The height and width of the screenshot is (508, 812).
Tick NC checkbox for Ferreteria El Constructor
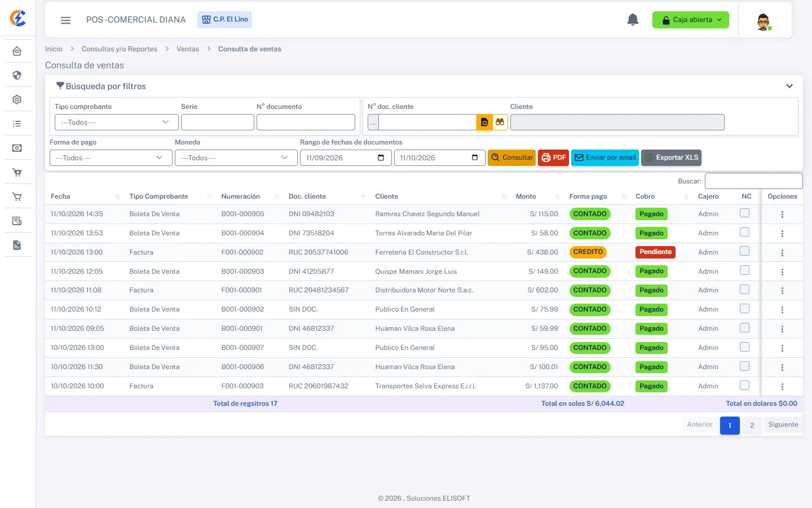click(745, 251)
